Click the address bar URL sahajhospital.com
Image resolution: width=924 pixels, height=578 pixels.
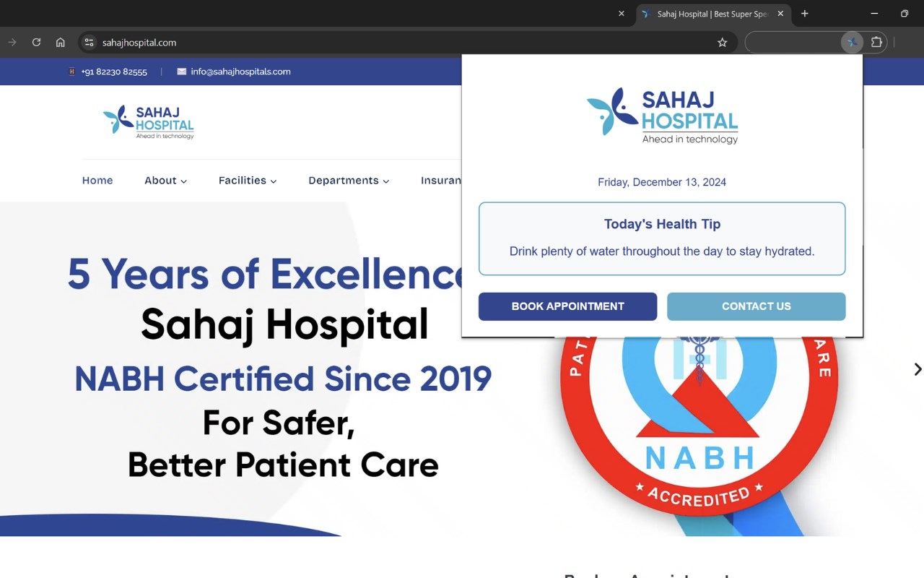(x=139, y=43)
